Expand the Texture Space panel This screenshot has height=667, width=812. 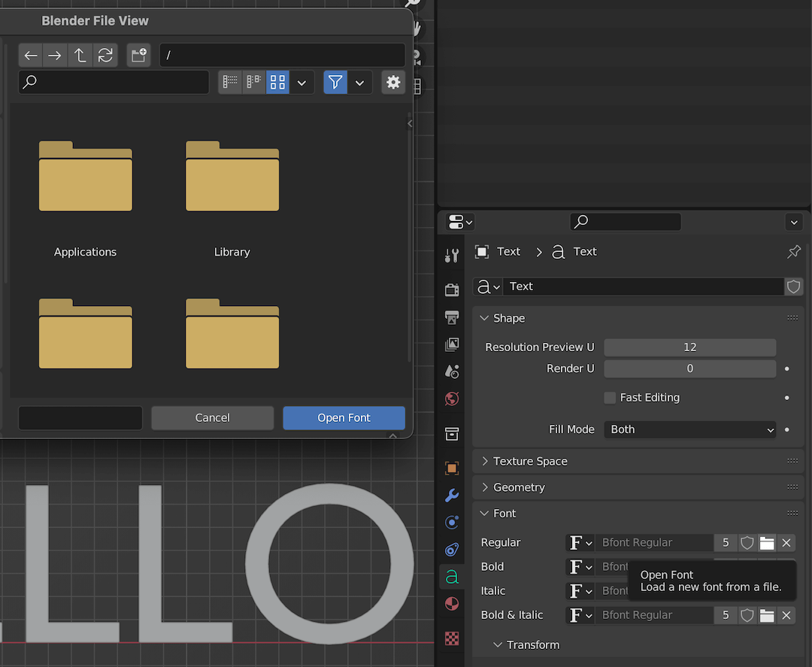pyautogui.click(x=530, y=461)
